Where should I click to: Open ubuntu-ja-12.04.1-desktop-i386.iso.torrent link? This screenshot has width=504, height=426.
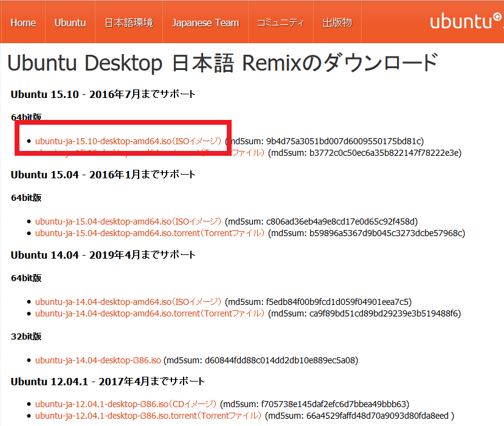tap(148, 416)
